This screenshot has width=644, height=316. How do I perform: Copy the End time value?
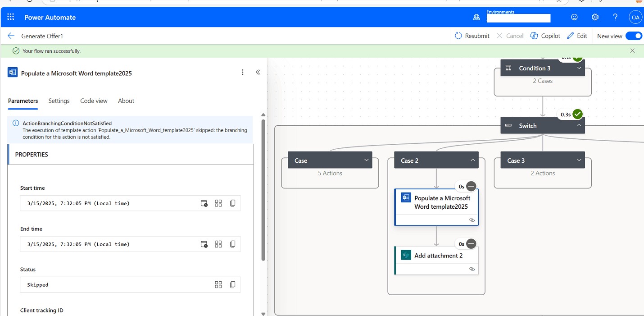click(233, 244)
